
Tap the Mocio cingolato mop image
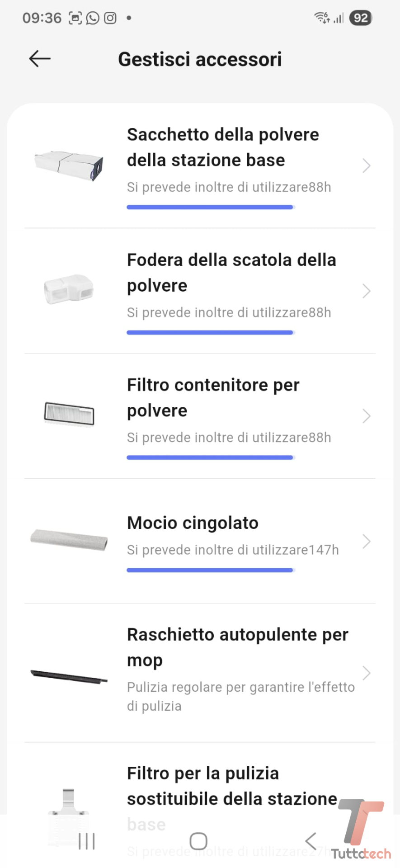(69, 539)
